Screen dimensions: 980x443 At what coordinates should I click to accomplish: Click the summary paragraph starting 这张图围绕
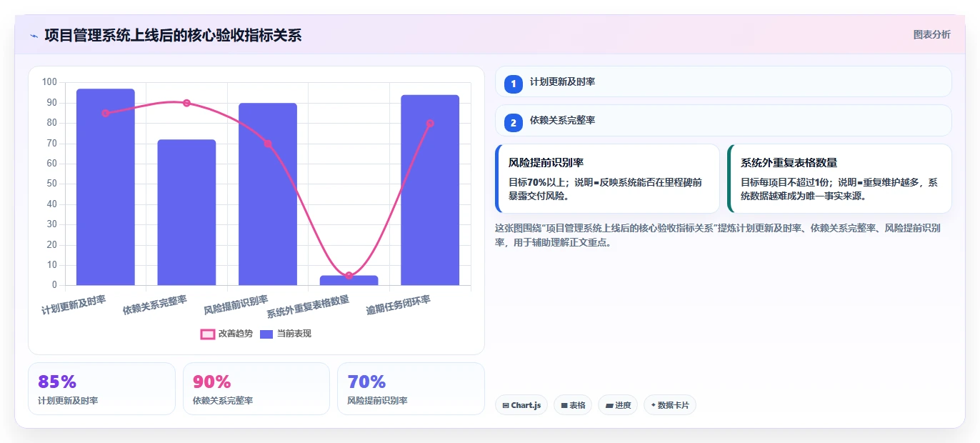coord(718,235)
